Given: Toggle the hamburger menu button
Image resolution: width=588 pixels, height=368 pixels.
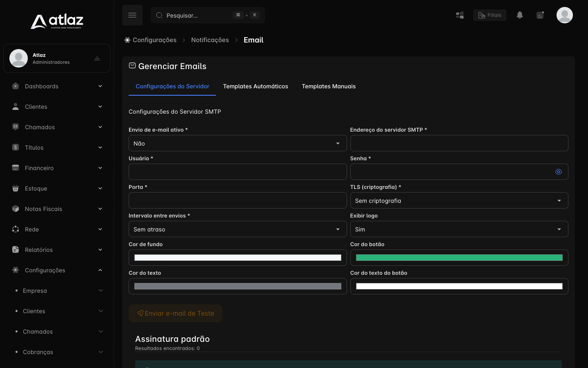Looking at the screenshot, I should [x=132, y=15].
